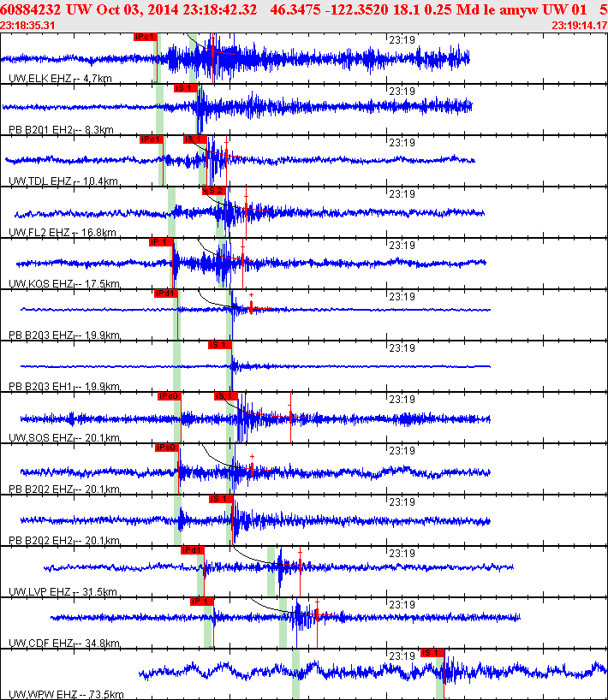Click the station label UW.WPW EHZ -- 73.5km

coord(66,695)
